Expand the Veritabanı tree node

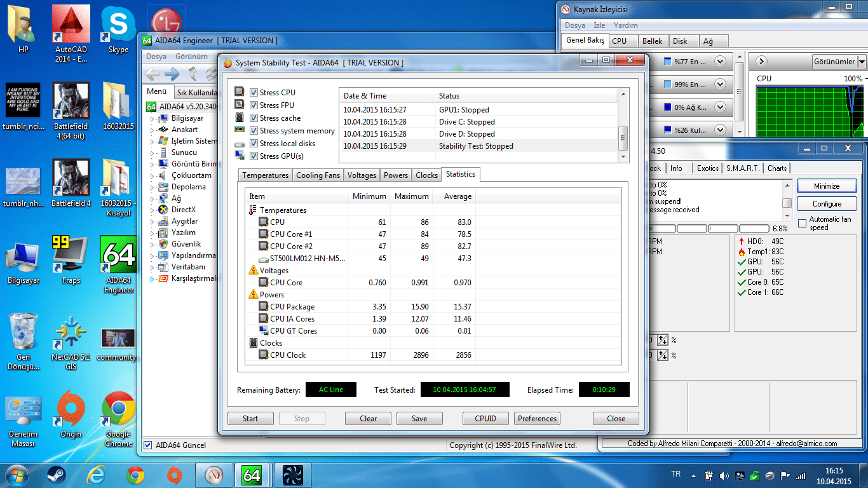(152, 267)
